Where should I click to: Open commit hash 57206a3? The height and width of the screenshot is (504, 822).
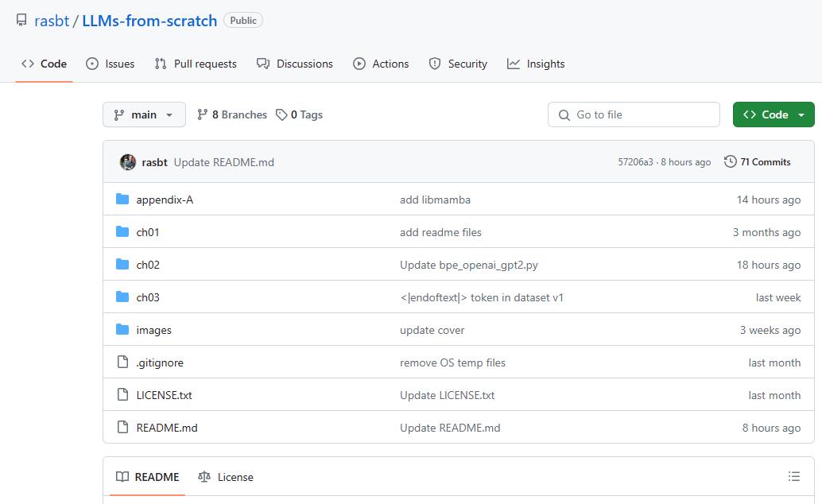[635, 162]
